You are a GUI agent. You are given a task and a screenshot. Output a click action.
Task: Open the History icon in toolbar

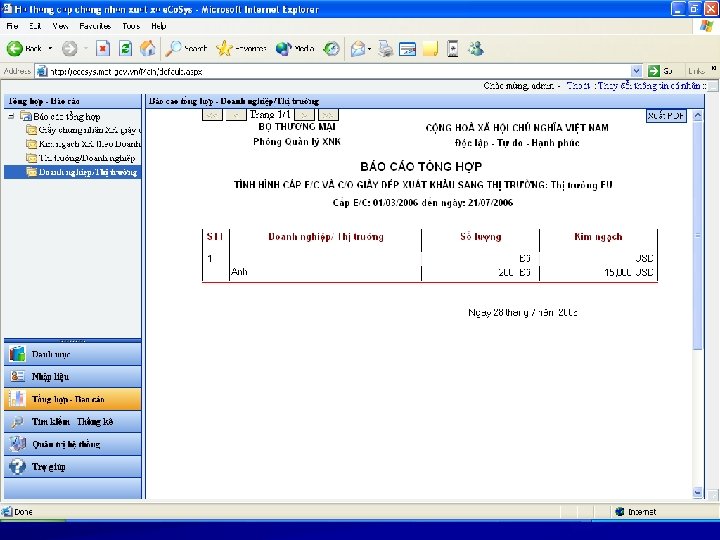(x=332, y=48)
